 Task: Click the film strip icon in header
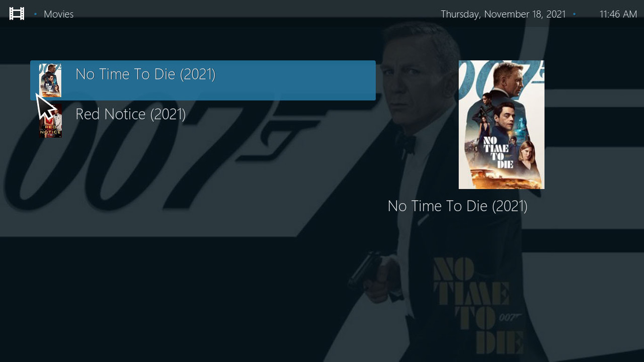[x=17, y=14]
